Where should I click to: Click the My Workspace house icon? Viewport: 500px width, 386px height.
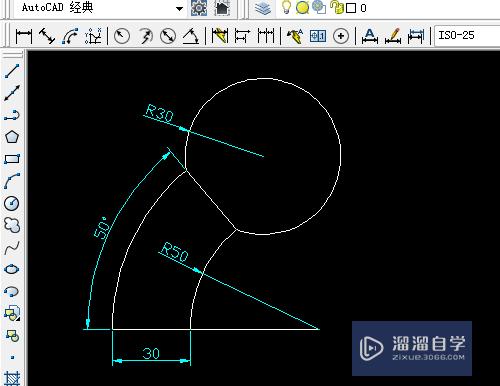pyautogui.click(x=223, y=8)
